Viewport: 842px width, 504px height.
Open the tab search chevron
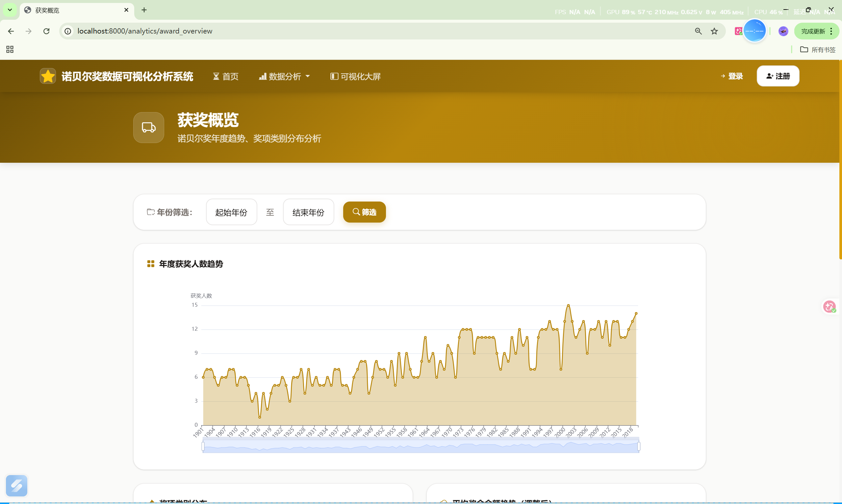[x=10, y=10]
